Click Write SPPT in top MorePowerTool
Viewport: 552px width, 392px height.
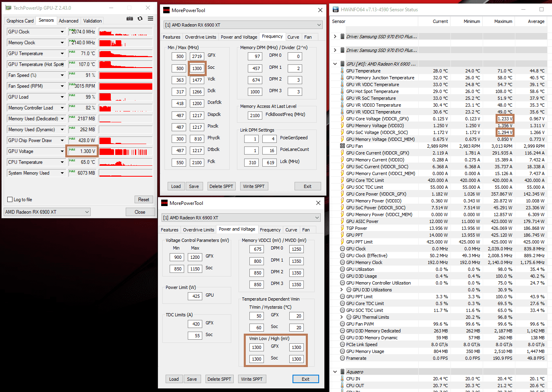coord(254,186)
